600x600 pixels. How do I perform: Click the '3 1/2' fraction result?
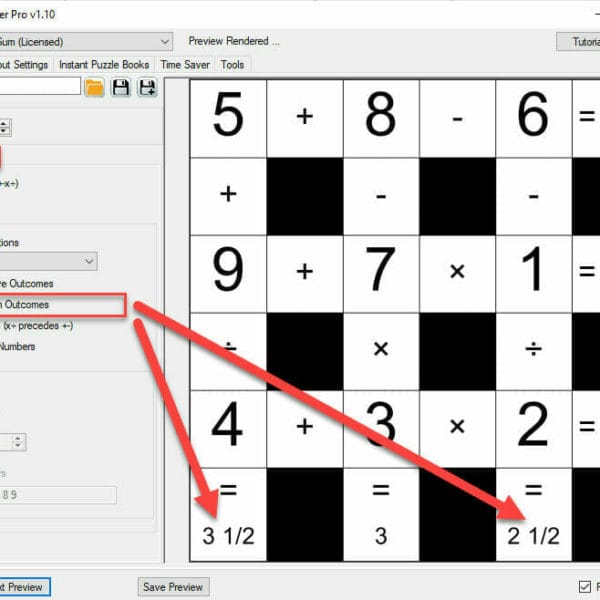pyautogui.click(x=228, y=536)
